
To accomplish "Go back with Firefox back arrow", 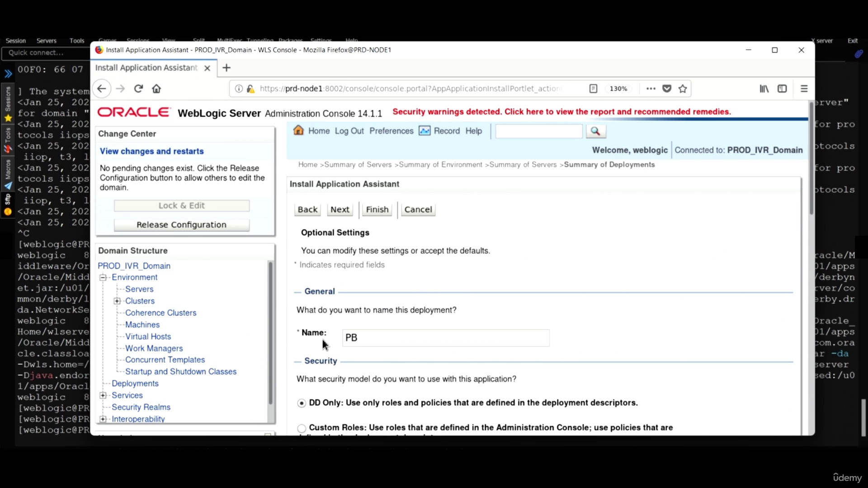I will (102, 89).
